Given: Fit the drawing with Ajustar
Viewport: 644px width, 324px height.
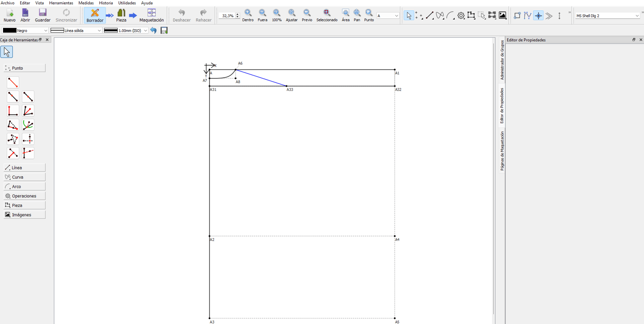Looking at the screenshot, I should coord(292,15).
